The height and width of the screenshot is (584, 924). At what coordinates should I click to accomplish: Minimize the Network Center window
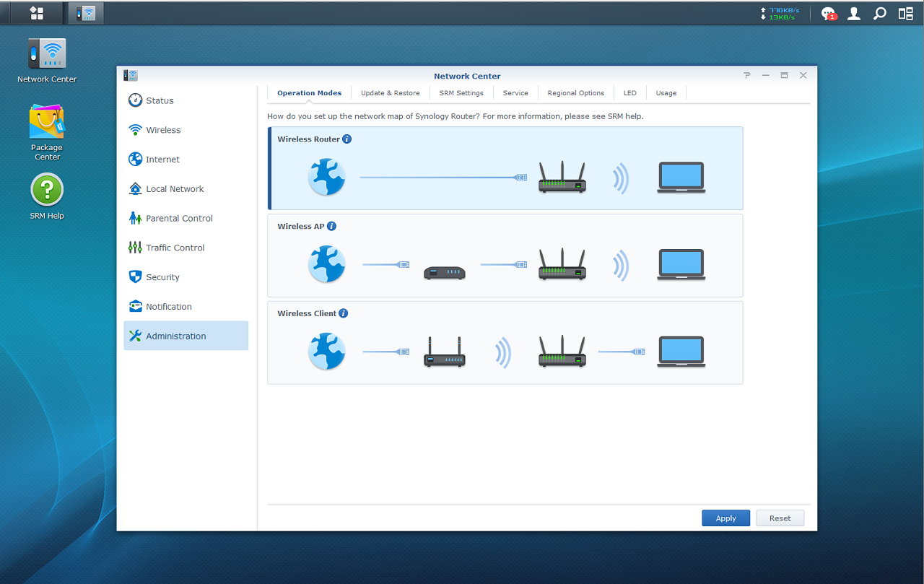click(x=765, y=75)
